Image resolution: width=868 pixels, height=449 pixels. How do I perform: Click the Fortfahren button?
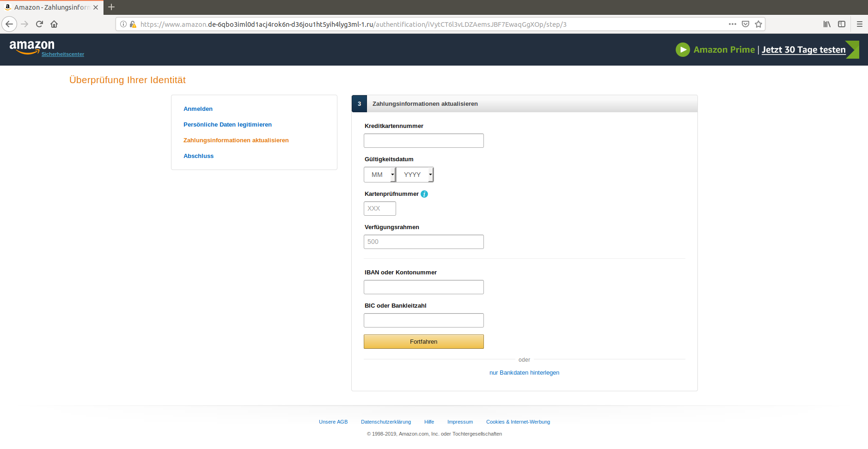pyautogui.click(x=423, y=341)
